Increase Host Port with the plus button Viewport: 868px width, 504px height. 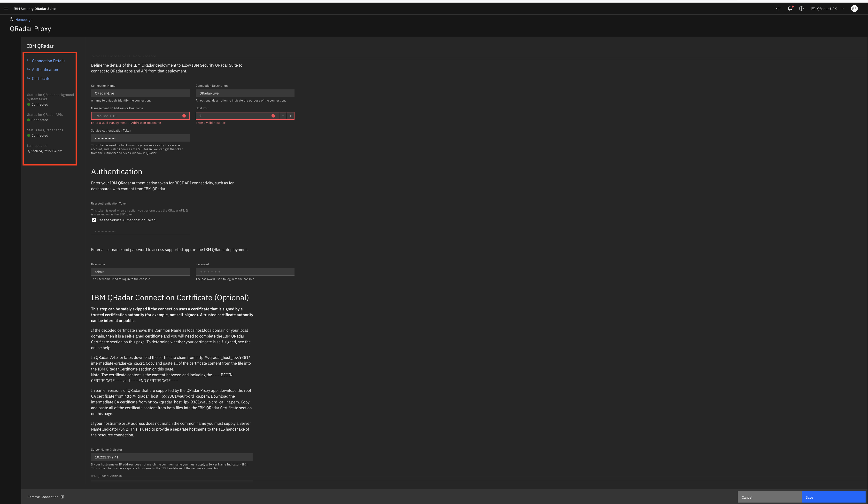290,116
